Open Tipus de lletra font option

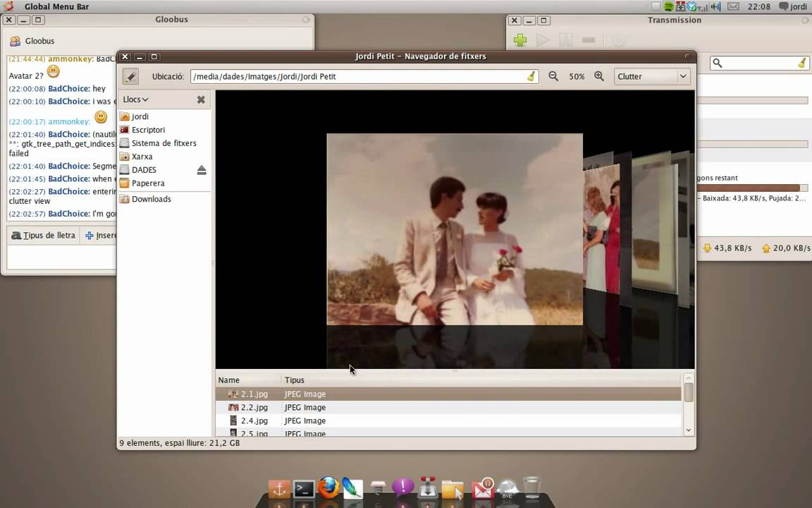click(x=44, y=236)
